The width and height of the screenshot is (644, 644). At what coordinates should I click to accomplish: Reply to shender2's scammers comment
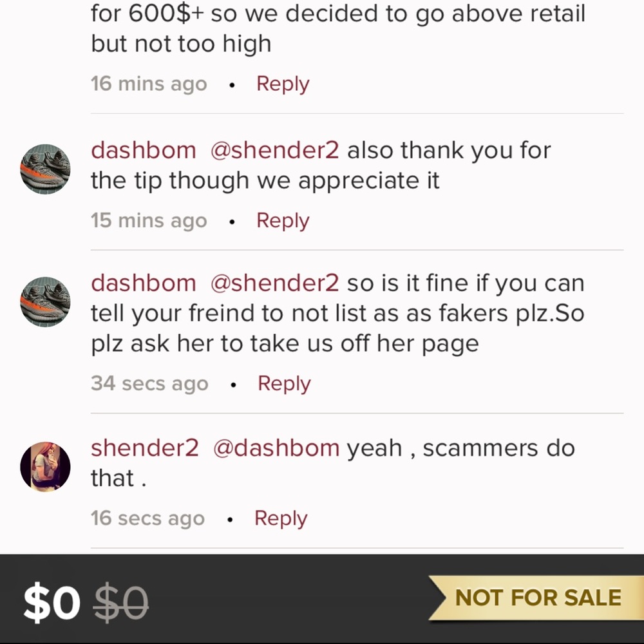click(x=280, y=518)
